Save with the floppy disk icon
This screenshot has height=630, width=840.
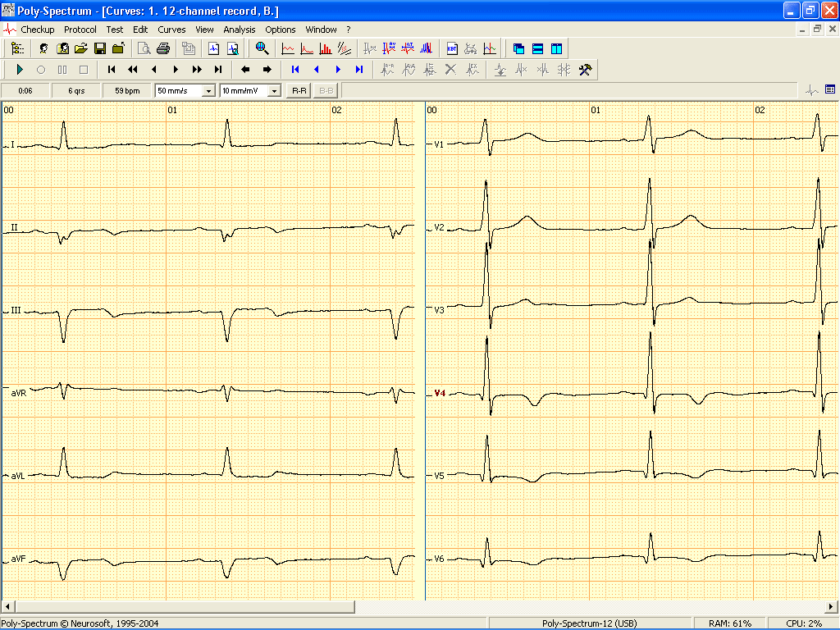[x=99, y=48]
